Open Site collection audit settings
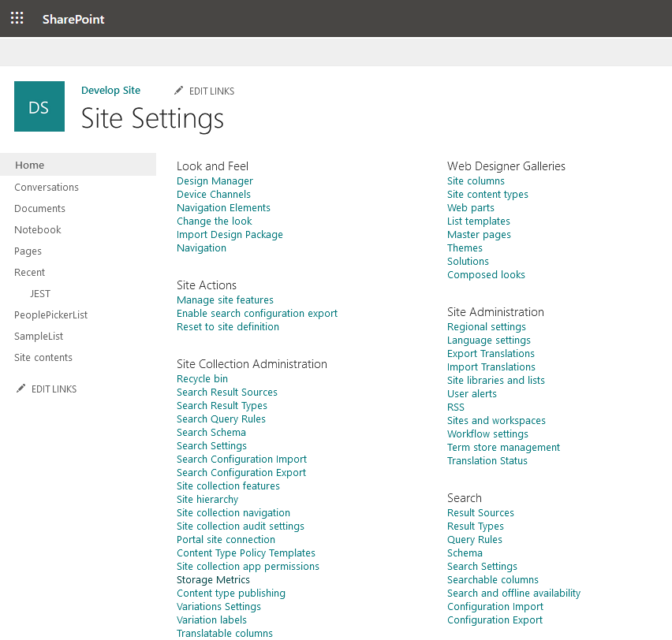672x640 pixels. tap(241, 527)
